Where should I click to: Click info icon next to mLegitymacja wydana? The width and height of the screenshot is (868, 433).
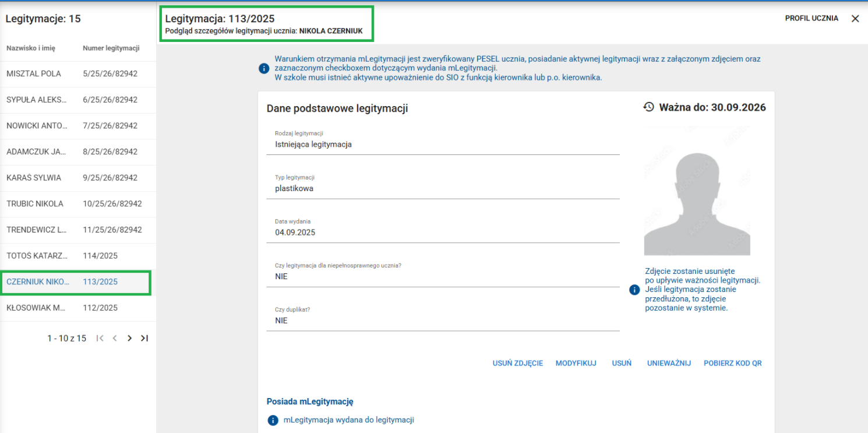pos(273,420)
